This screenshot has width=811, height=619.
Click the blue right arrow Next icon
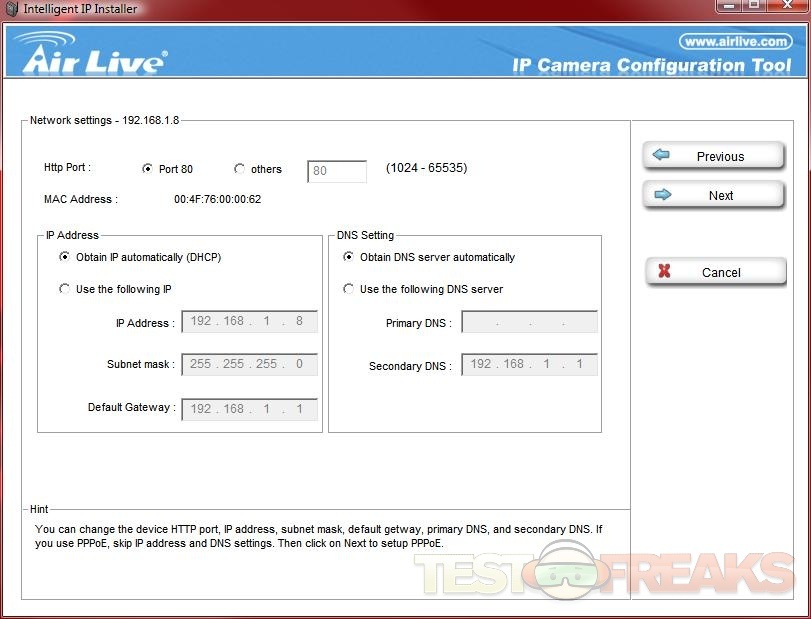click(x=662, y=195)
